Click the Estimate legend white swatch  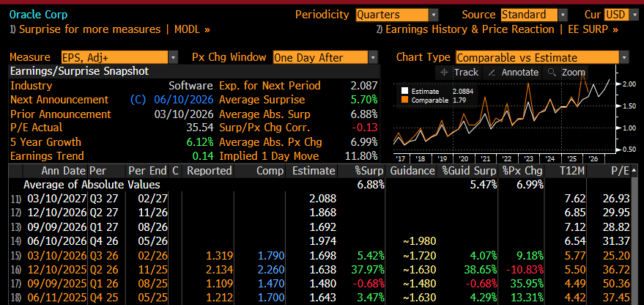coord(405,91)
